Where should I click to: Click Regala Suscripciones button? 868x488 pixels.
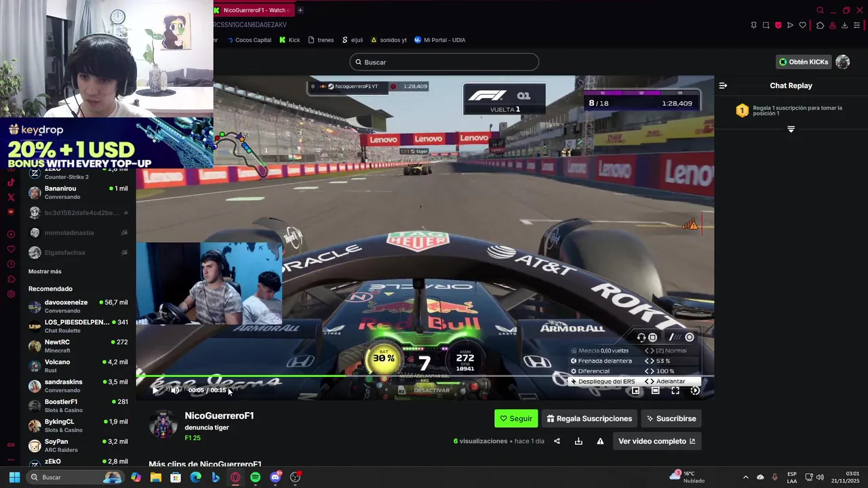(x=589, y=419)
